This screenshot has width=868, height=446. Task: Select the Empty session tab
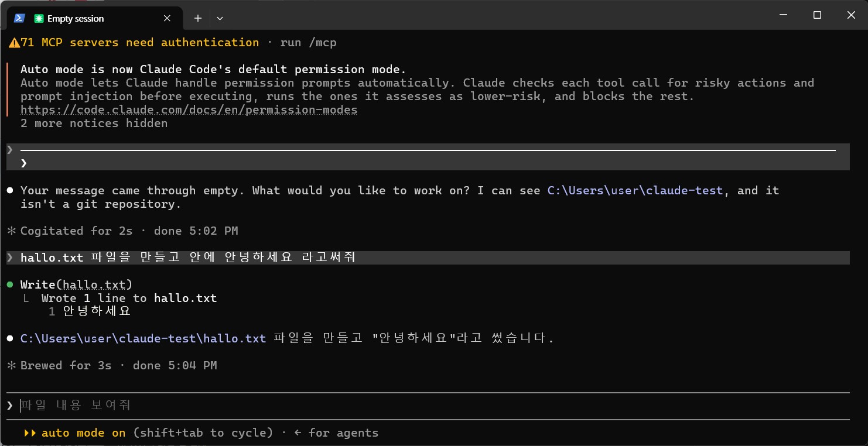point(94,18)
